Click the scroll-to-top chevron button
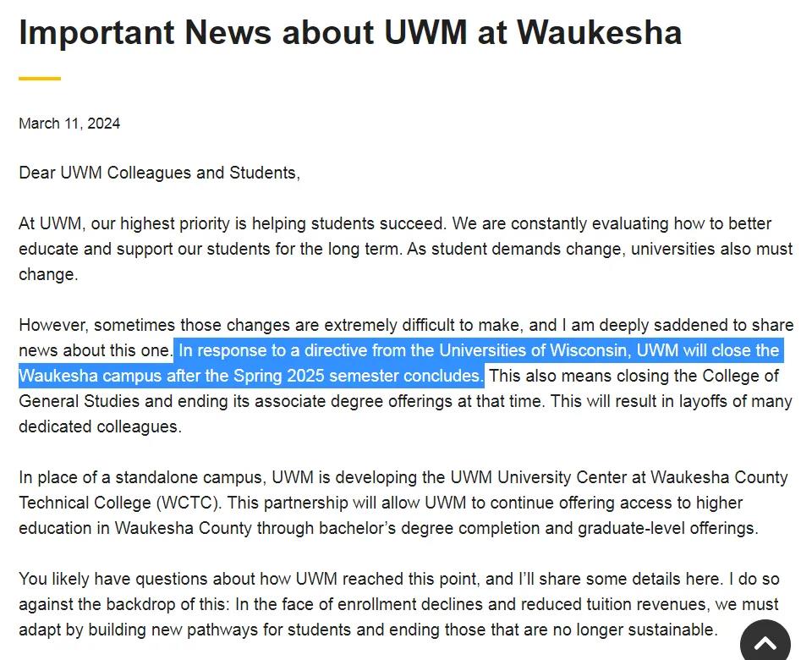 [x=765, y=642]
